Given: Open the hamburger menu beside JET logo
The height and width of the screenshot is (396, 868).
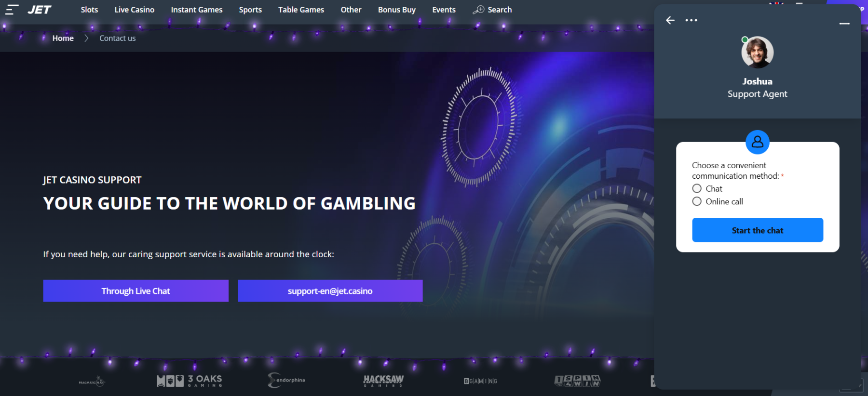Looking at the screenshot, I should (x=12, y=10).
